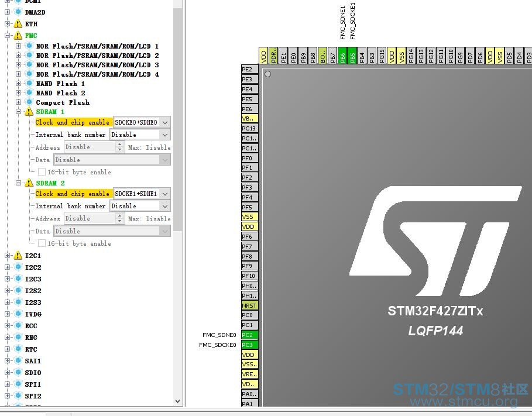Expand the I2C2 tree node
Screen dimensions: 532x416
7,267
